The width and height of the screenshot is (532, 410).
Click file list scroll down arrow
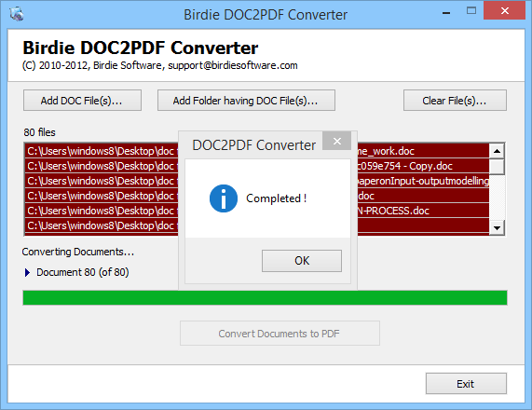(x=497, y=227)
